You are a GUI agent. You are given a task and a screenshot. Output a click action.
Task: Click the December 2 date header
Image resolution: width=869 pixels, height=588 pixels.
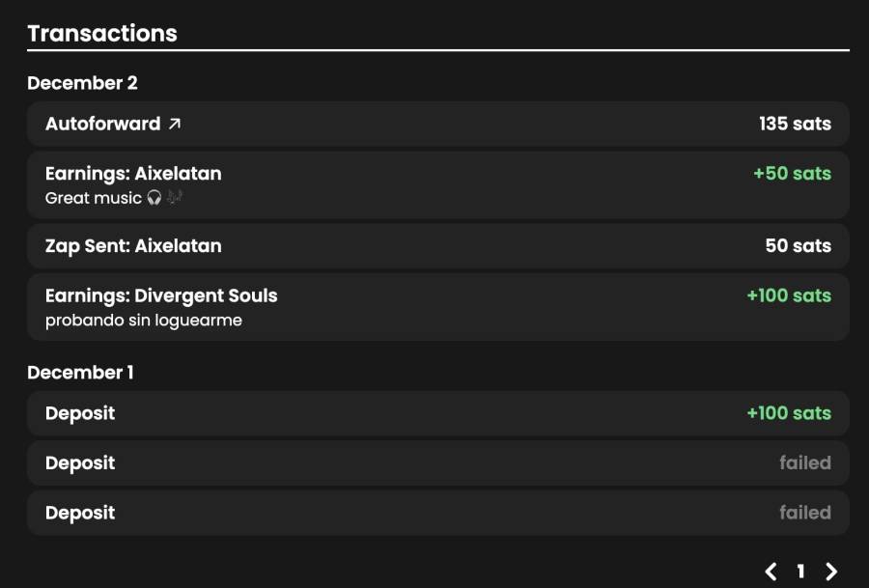click(x=82, y=83)
